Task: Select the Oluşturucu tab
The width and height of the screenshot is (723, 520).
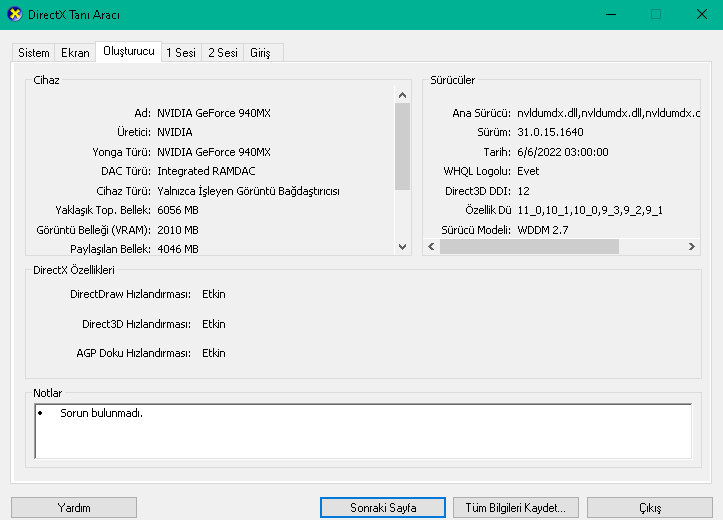Action: tap(129, 51)
